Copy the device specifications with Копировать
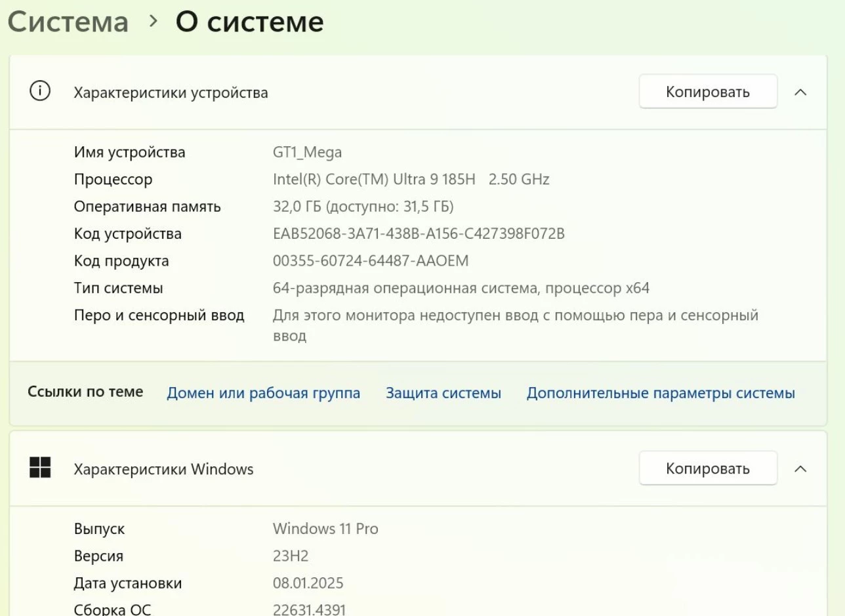This screenshot has width=845, height=616. (x=707, y=92)
